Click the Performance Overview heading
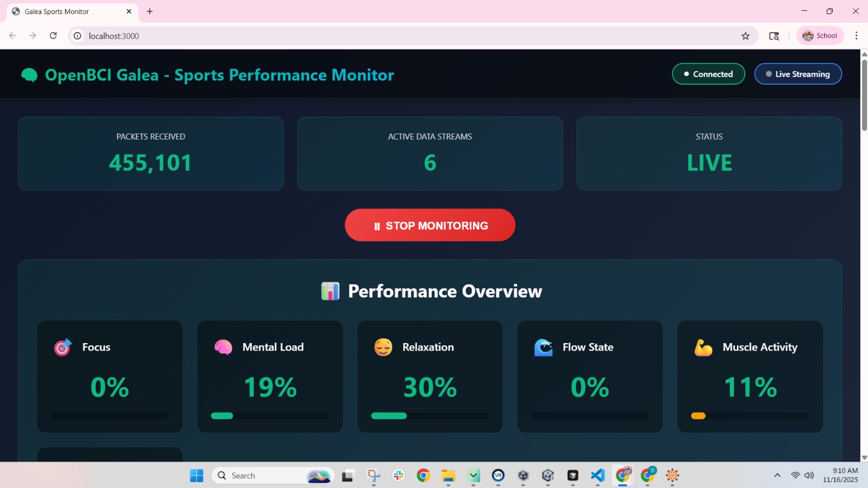The width and height of the screenshot is (868, 488). (x=445, y=291)
